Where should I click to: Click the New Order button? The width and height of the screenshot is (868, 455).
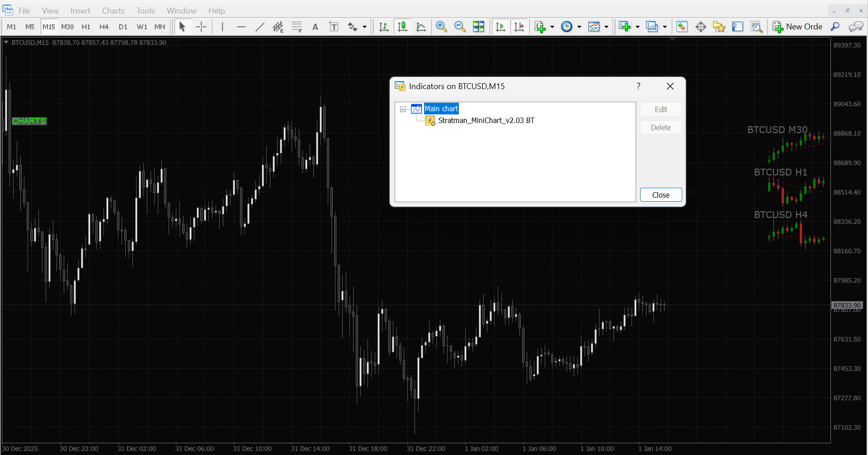coord(797,27)
